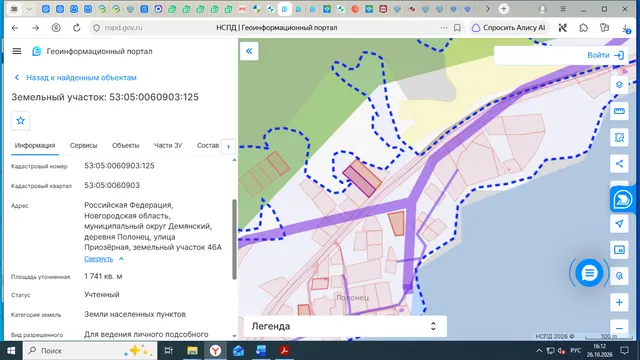The image size is (640, 360).
Task: Select the ruler measurement tool
Action: point(619,111)
